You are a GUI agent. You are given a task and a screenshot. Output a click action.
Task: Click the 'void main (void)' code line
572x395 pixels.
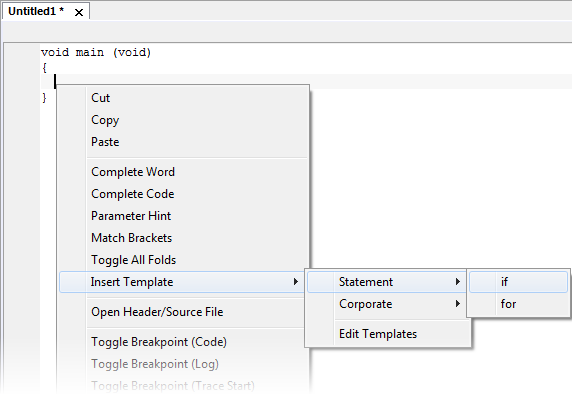click(x=96, y=53)
